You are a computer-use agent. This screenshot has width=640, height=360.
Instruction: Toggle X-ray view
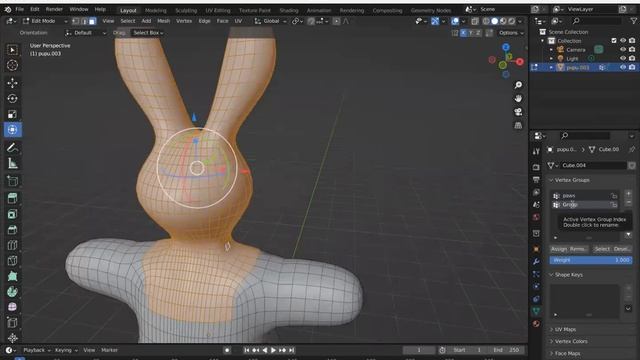475,21
